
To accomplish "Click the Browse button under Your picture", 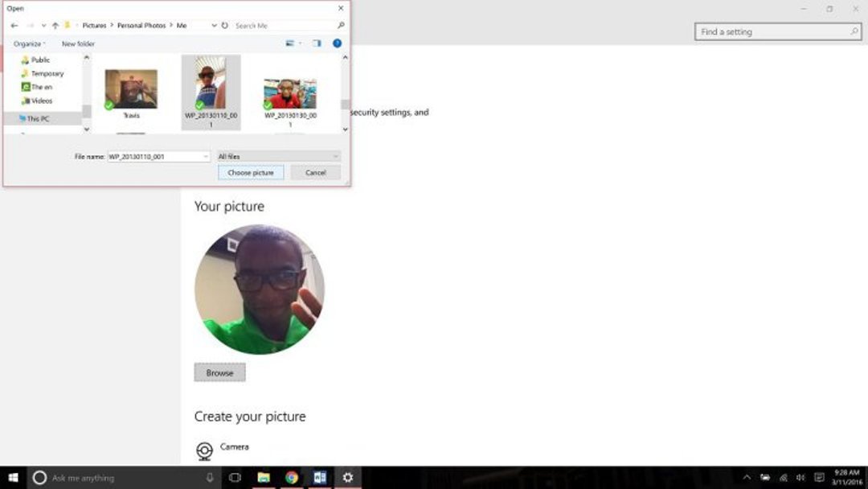I will (x=219, y=372).
